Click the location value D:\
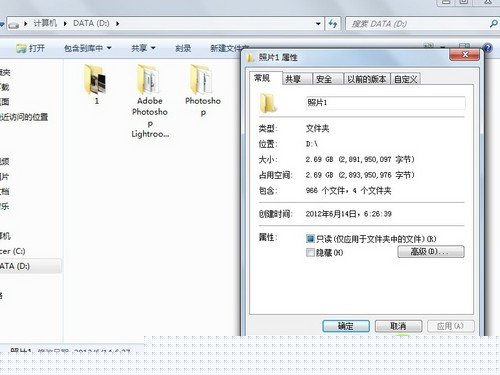The width and height of the screenshot is (500, 375). 312,144
